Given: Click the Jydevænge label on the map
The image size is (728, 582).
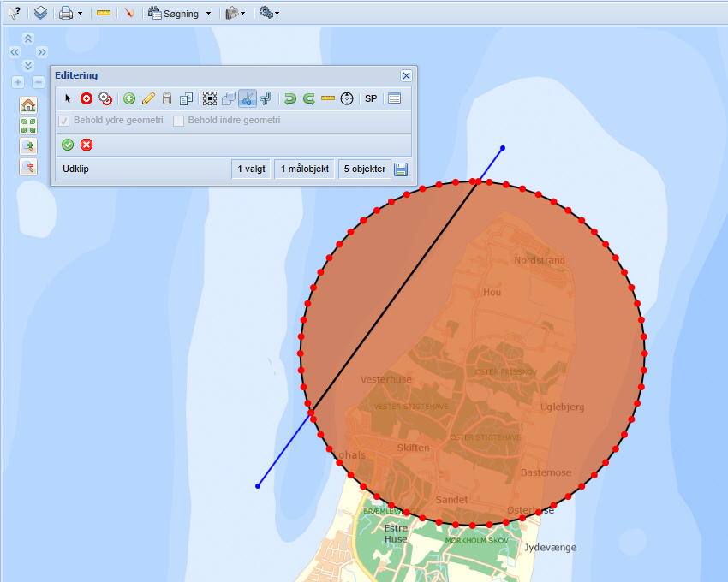Looking at the screenshot, I should 551,548.
